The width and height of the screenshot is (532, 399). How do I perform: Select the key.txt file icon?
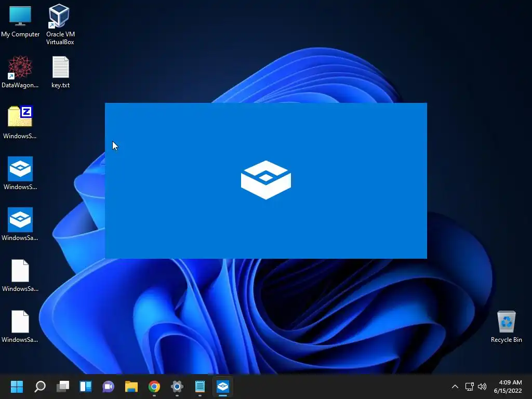tap(60, 72)
